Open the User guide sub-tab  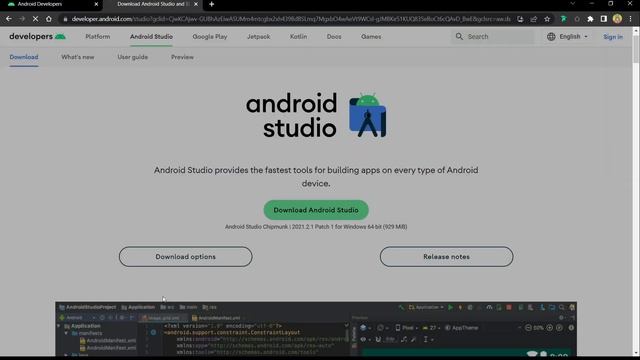coord(133,57)
